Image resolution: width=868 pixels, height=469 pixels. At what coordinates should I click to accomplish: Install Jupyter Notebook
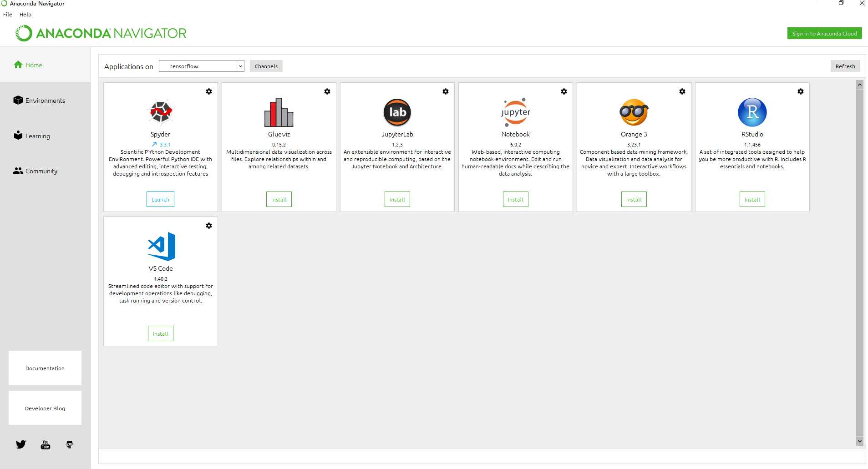(x=516, y=199)
